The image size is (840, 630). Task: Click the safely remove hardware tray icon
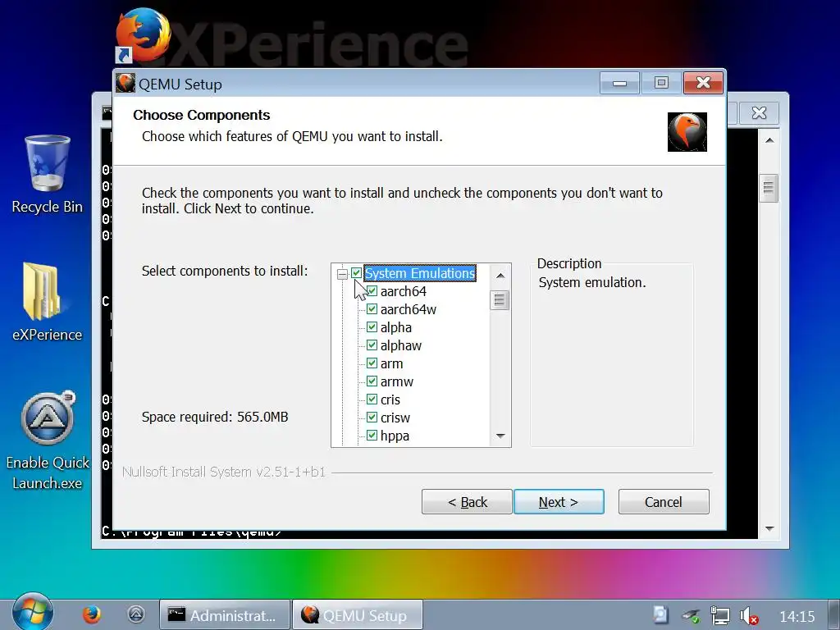(691, 616)
